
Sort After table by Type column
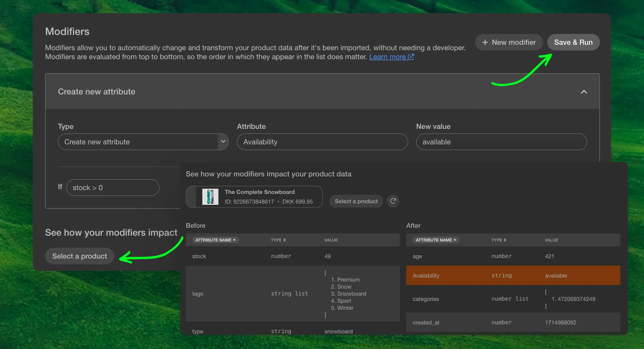click(x=499, y=240)
